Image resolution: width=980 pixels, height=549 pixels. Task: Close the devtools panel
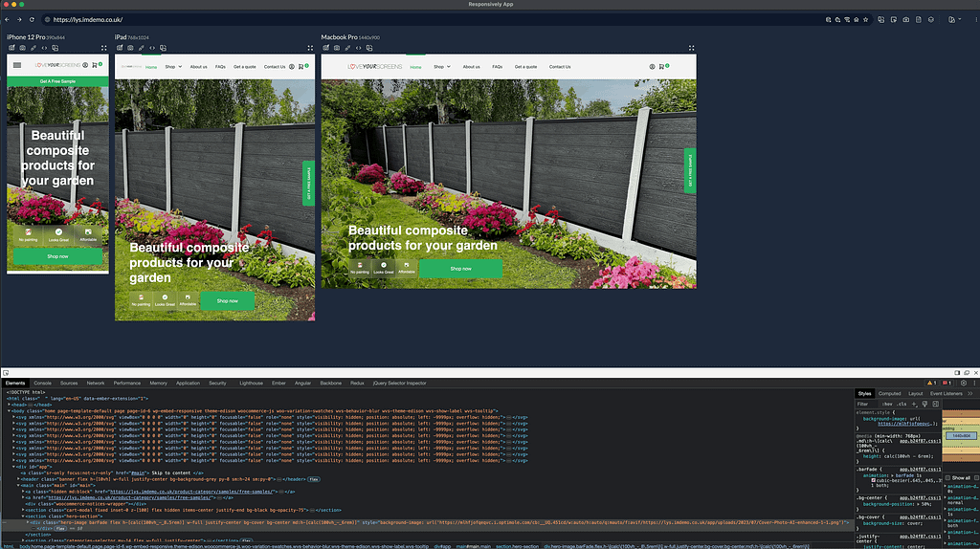click(975, 373)
